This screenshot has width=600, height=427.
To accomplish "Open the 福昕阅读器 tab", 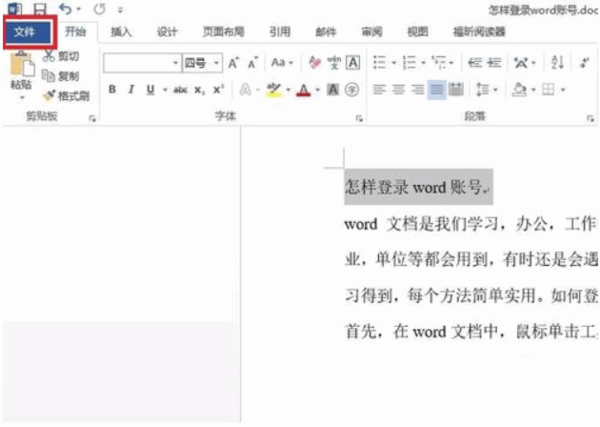I will coord(479,32).
